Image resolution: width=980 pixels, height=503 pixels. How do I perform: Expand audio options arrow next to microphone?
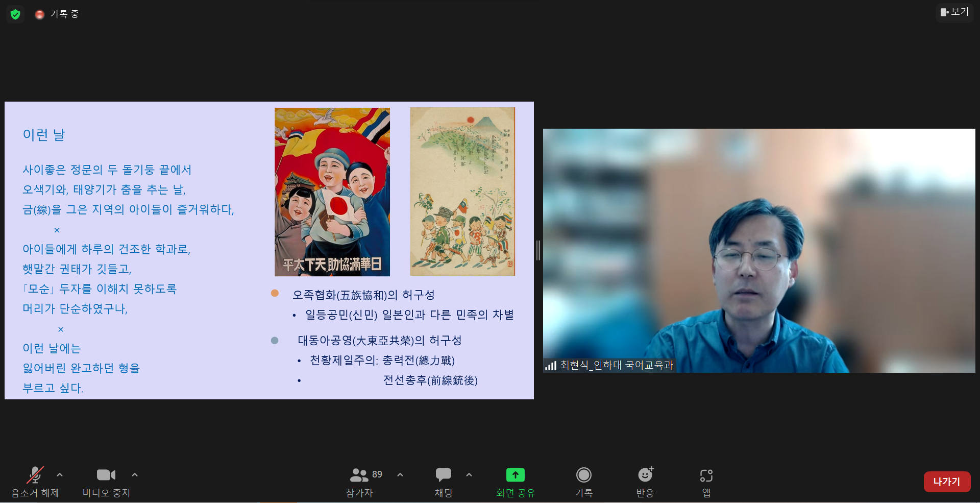click(60, 475)
